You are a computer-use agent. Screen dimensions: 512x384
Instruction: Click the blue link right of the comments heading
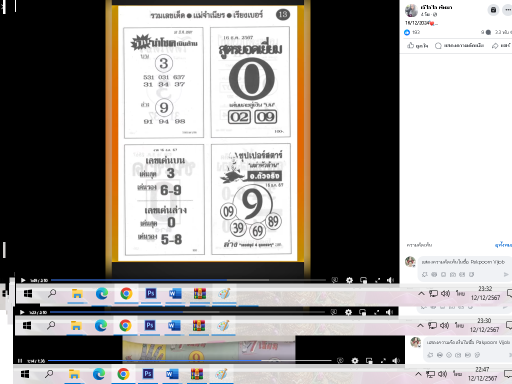coord(503,245)
